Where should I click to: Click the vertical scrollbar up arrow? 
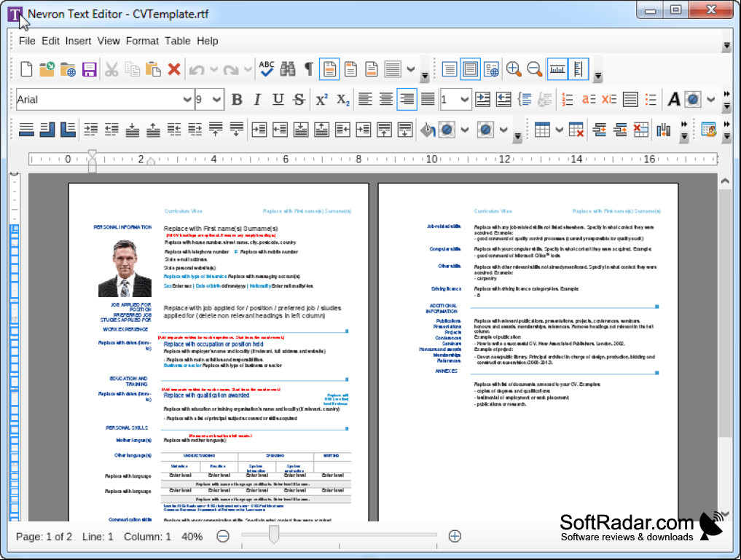point(725,181)
